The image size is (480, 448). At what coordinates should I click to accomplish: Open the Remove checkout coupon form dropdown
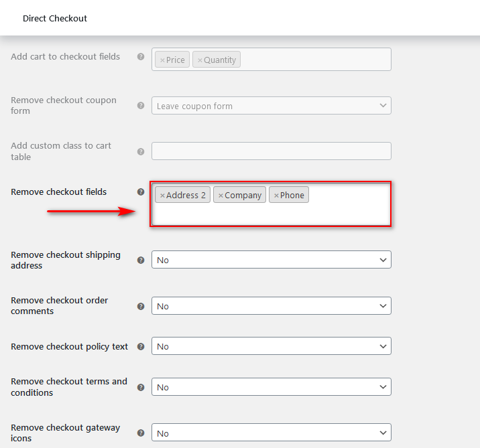click(x=272, y=106)
